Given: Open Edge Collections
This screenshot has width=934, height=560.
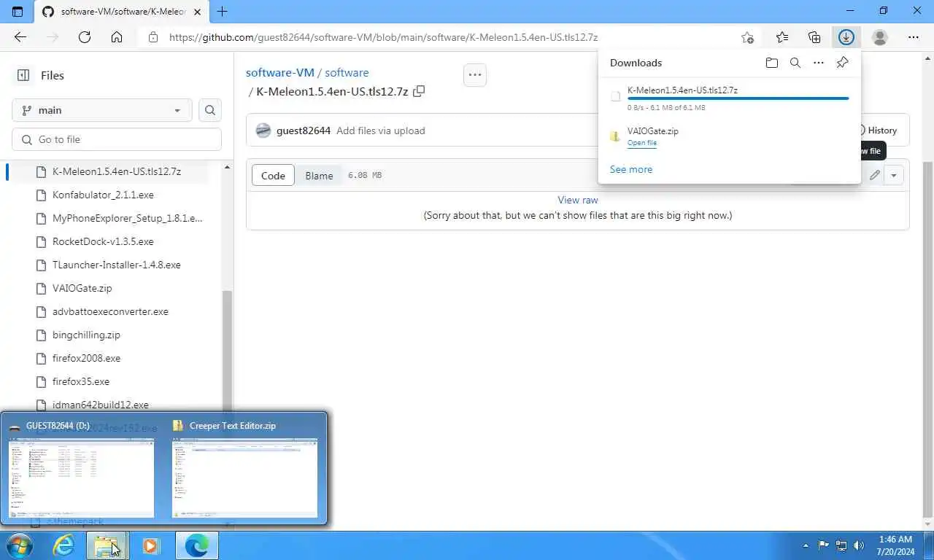Looking at the screenshot, I should tap(814, 37).
